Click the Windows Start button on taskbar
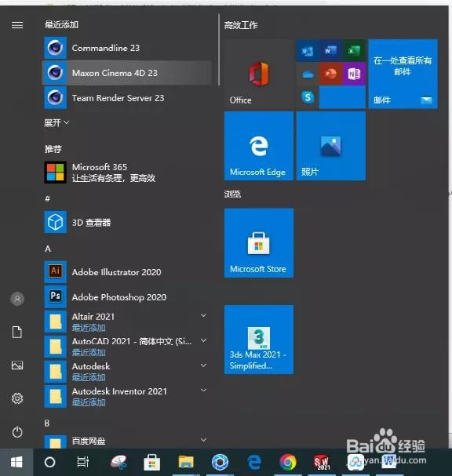The width and height of the screenshot is (452, 476). [16, 463]
